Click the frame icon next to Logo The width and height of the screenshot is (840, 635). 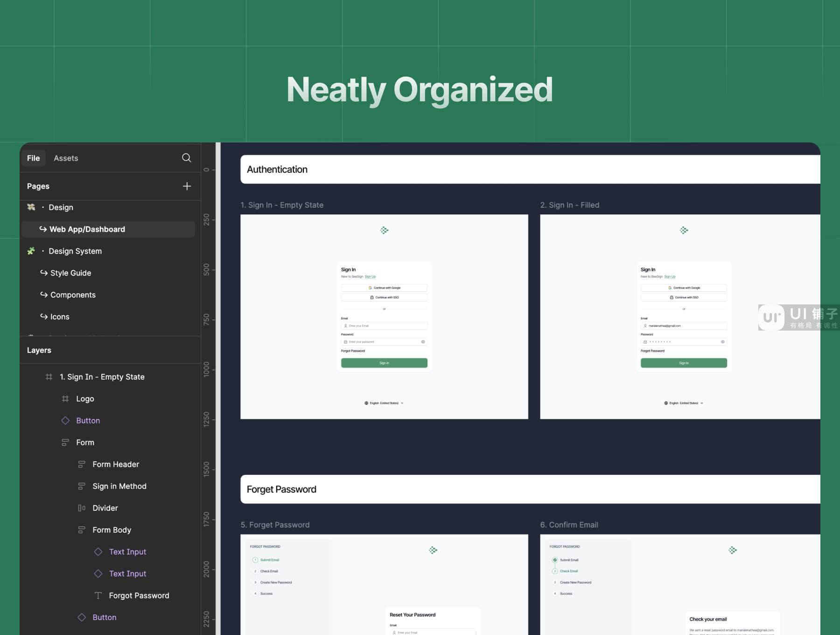click(65, 399)
